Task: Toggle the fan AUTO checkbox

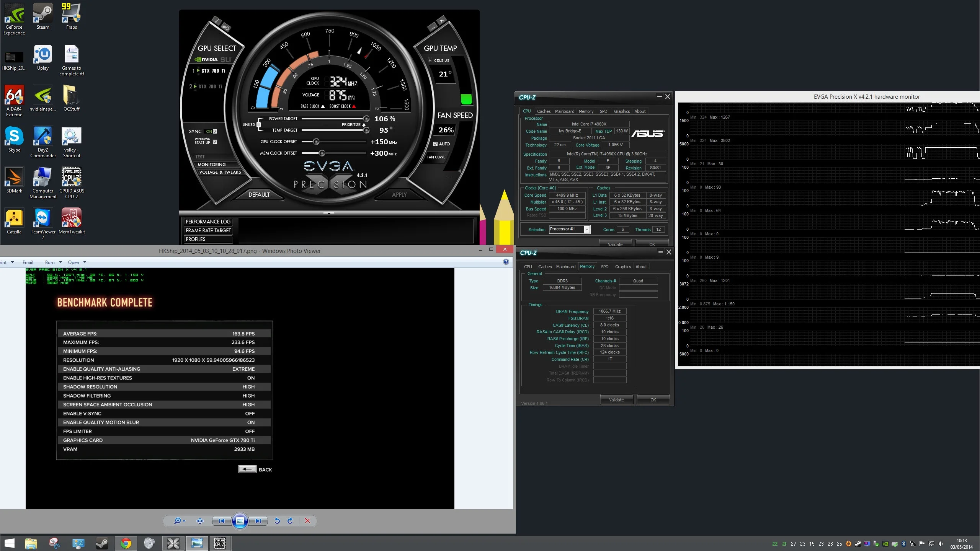Action: 435,144
